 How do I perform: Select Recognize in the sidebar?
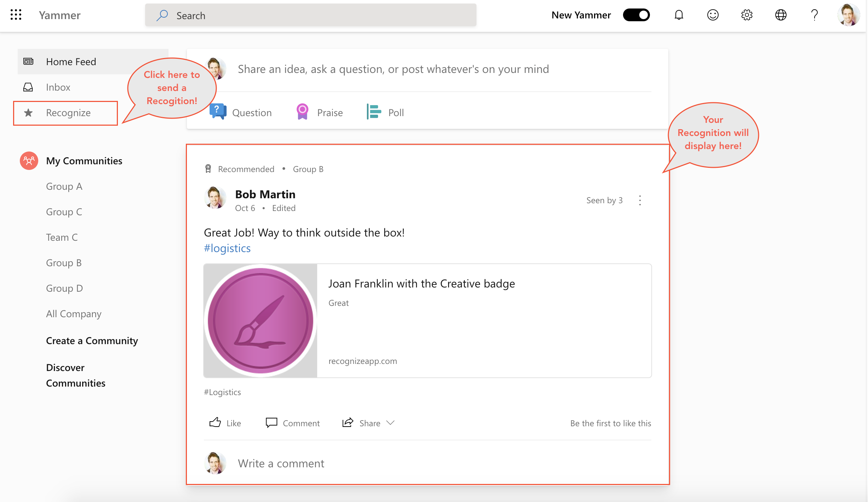point(65,113)
